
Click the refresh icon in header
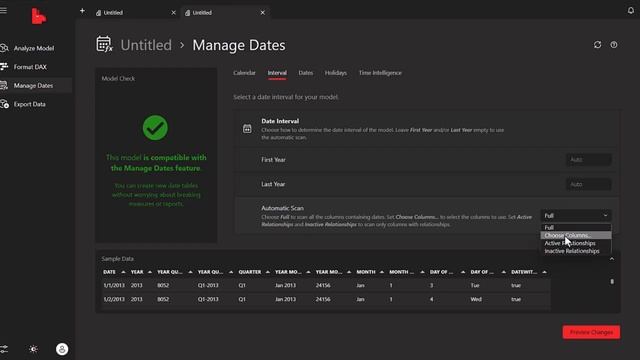point(598,44)
